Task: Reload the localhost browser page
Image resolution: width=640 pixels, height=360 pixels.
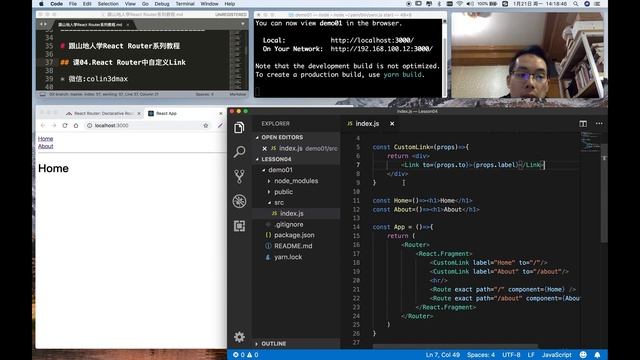Action: click(x=65, y=126)
